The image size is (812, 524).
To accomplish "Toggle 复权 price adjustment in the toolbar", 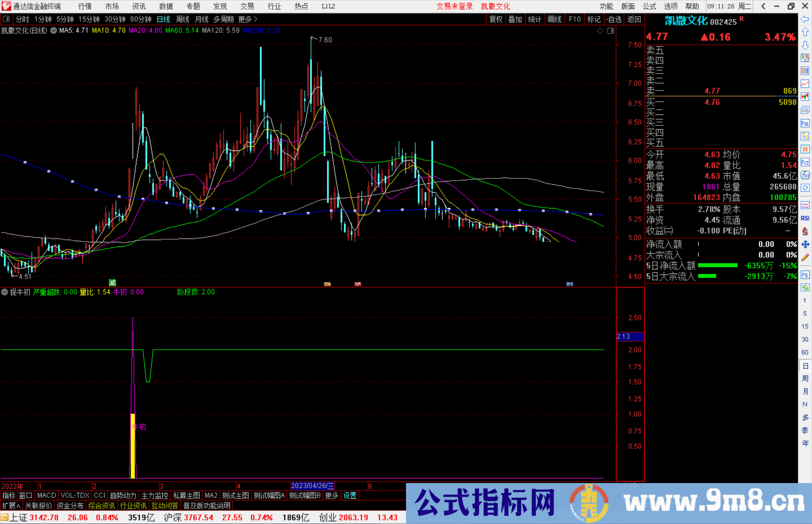I will tap(495, 19).
